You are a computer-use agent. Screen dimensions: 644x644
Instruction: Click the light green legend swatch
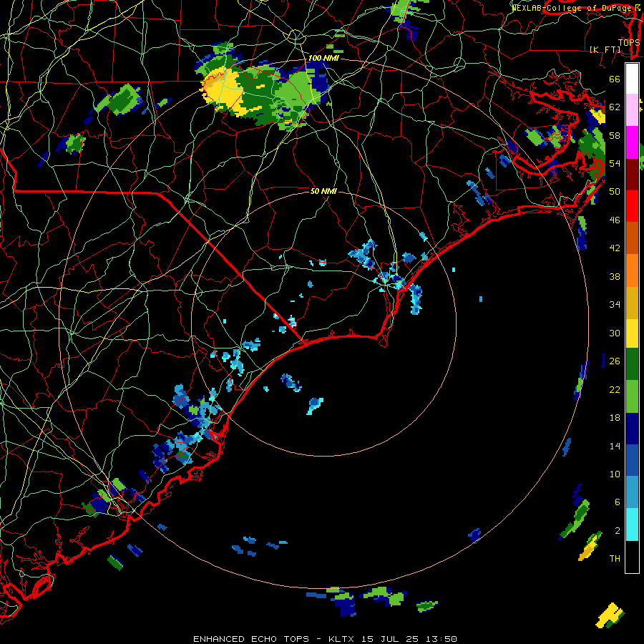click(632, 396)
